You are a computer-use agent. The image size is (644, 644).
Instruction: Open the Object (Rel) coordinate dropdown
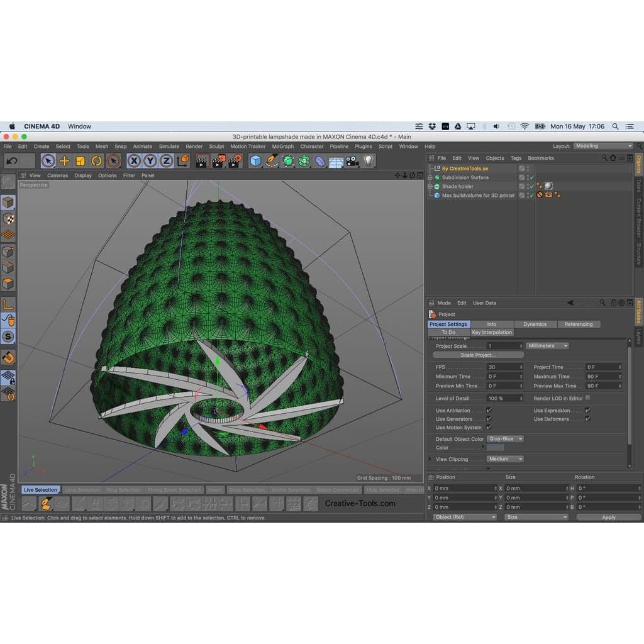465,517
